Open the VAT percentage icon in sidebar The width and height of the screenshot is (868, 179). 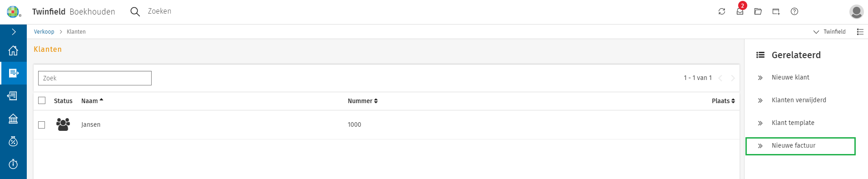[x=13, y=141]
